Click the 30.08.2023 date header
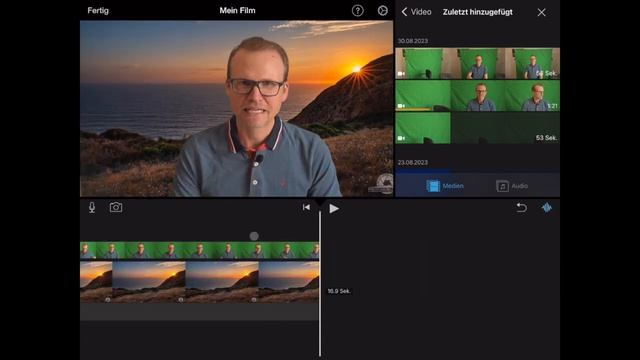The image size is (640, 360). tap(413, 41)
